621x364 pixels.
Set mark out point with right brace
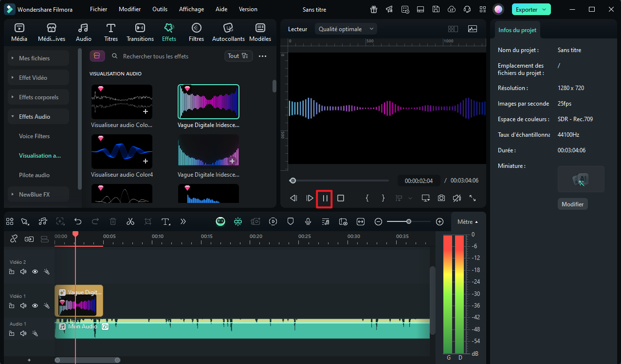pos(384,198)
